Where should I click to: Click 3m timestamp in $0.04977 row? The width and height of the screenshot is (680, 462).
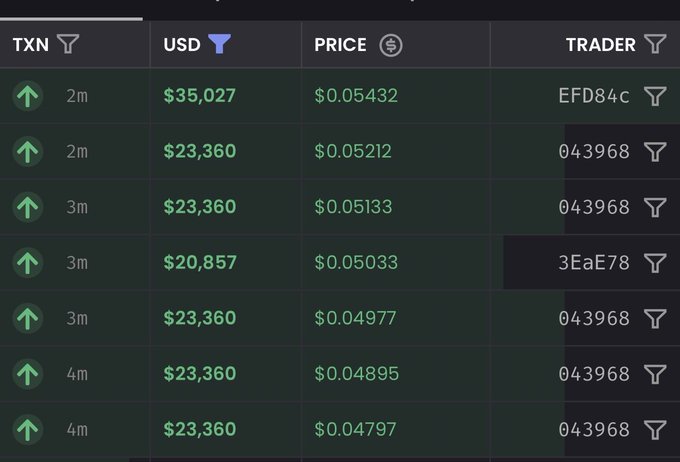(x=77, y=318)
